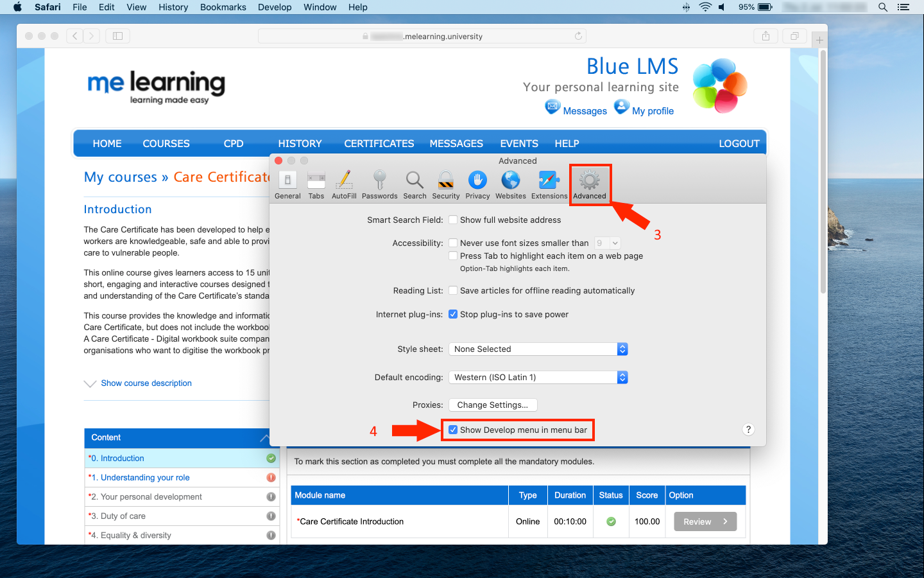Click the Safari address bar
This screenshot has width=924, height=578.
pos(422,36)
